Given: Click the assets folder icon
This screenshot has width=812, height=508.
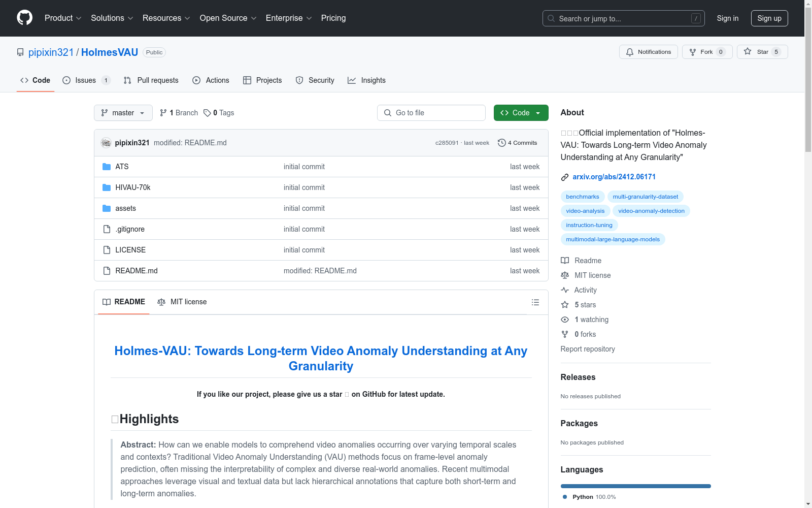Looking at the screenshot, I should tap(107, 208).
